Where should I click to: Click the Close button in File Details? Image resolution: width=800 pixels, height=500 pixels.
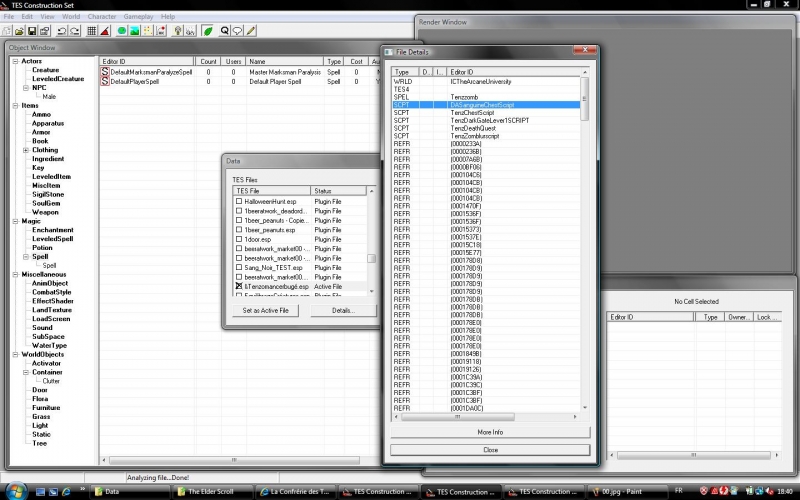click(x=490, y=450)
